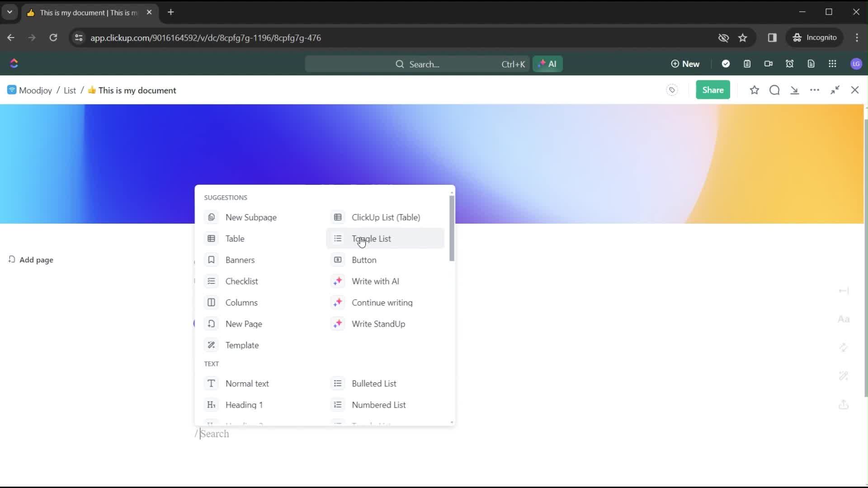Expand document breadcrumb List item
This screenshot has width=868, height=488.
point(69,90)
